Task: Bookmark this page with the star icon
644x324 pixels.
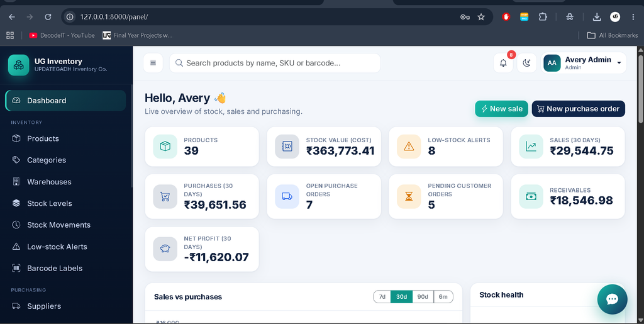Action: [481, 17]
